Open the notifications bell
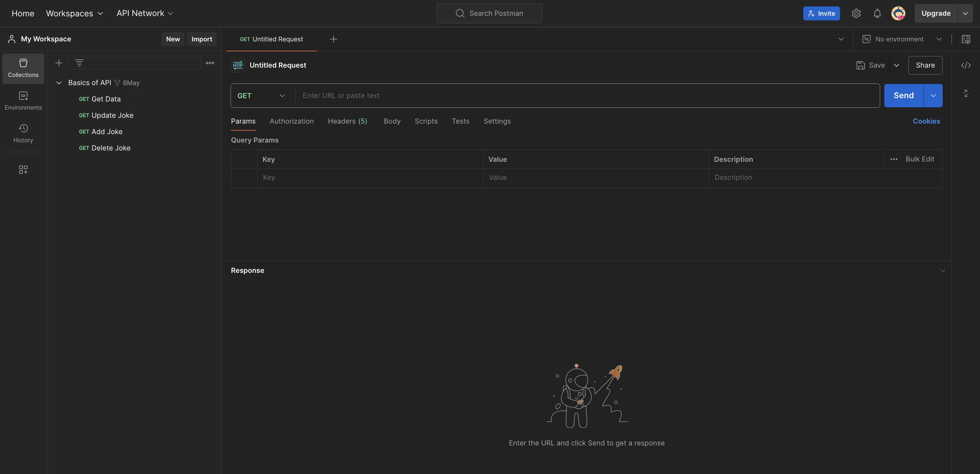 pos(877,14)
